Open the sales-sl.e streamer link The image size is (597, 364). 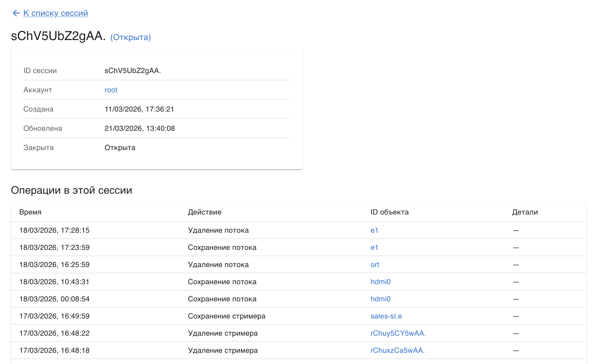tap(386, 316)
